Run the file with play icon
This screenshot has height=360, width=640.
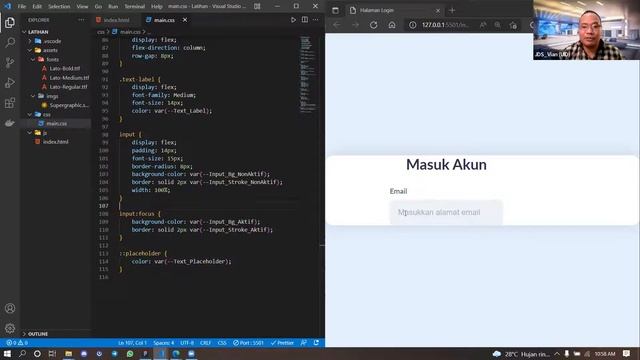293,20
